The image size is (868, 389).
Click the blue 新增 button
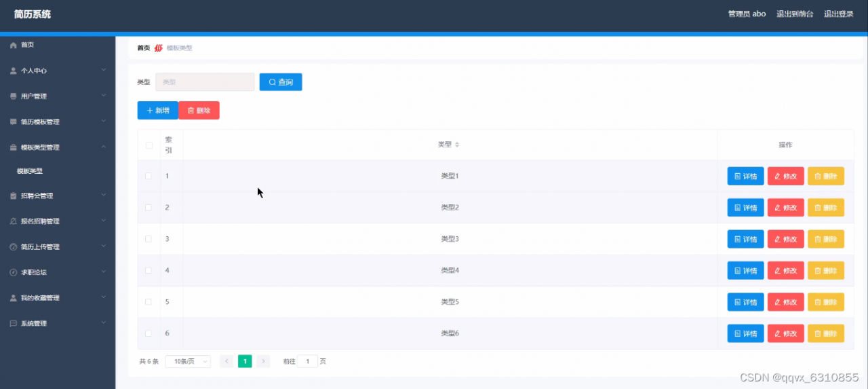(158, 110)
